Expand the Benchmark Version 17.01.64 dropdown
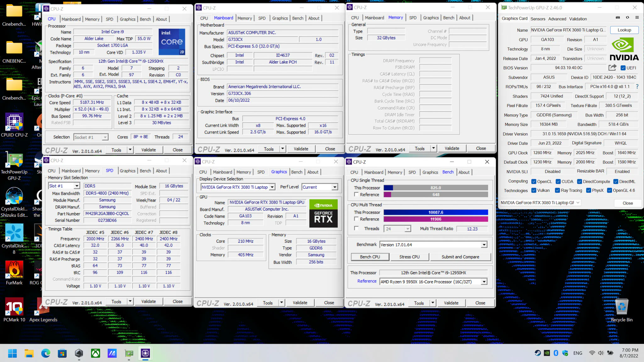 point(434,244)
